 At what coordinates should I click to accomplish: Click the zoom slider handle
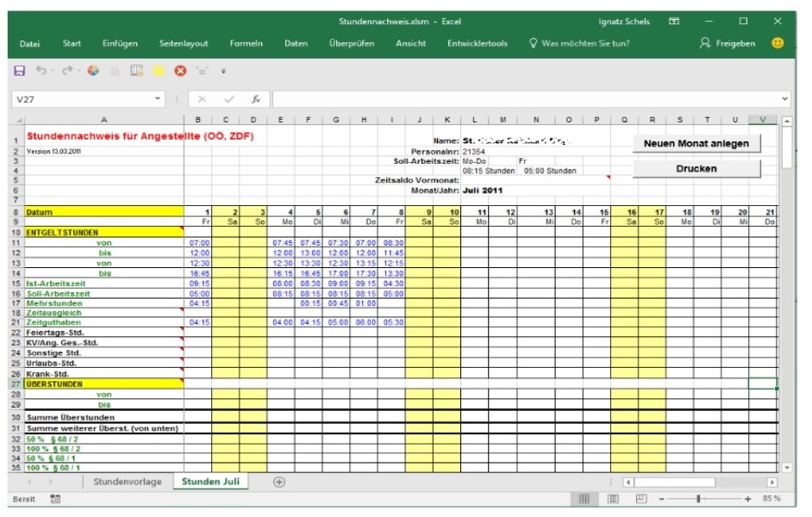(x=698, y=499)
